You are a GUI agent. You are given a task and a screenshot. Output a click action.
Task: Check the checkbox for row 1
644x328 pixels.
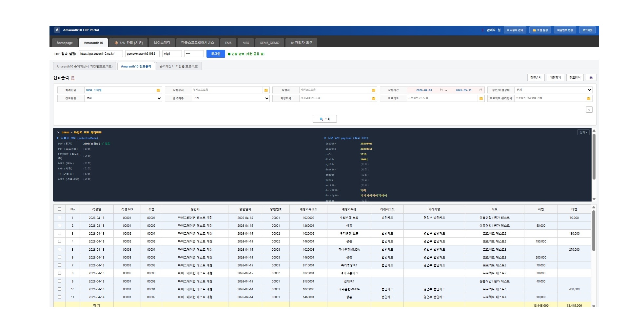click(x=60, y=218)
